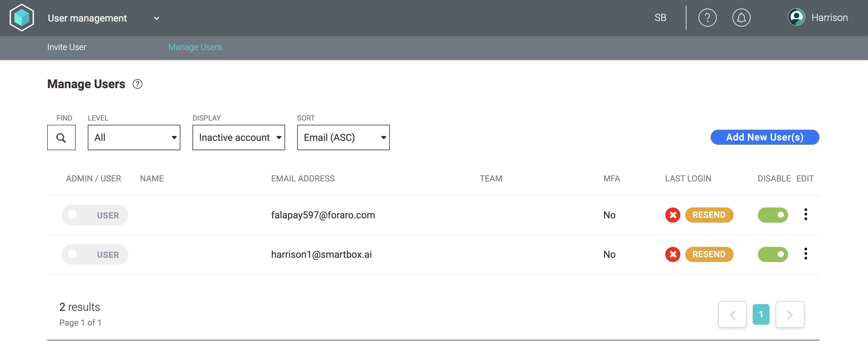Open edit menu dots for harrison1@smartbox.ai
The width and height of the screenshot is (868, 355).
(805, 254)
